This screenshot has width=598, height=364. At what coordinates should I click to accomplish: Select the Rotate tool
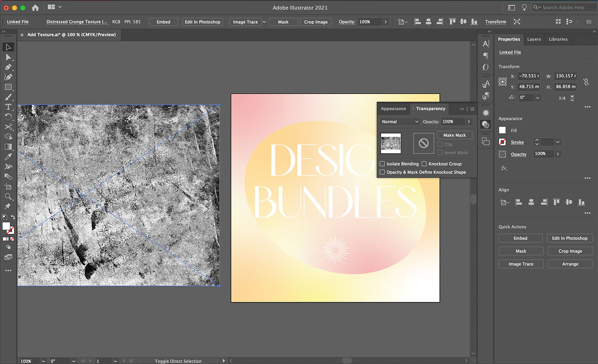pos(8,117)
